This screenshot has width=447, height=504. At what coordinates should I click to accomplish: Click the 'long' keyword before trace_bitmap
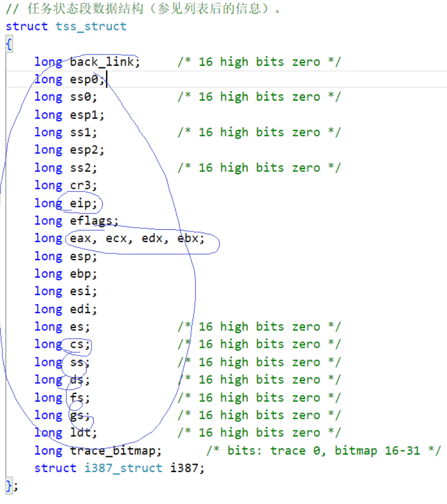coord(48,451)
